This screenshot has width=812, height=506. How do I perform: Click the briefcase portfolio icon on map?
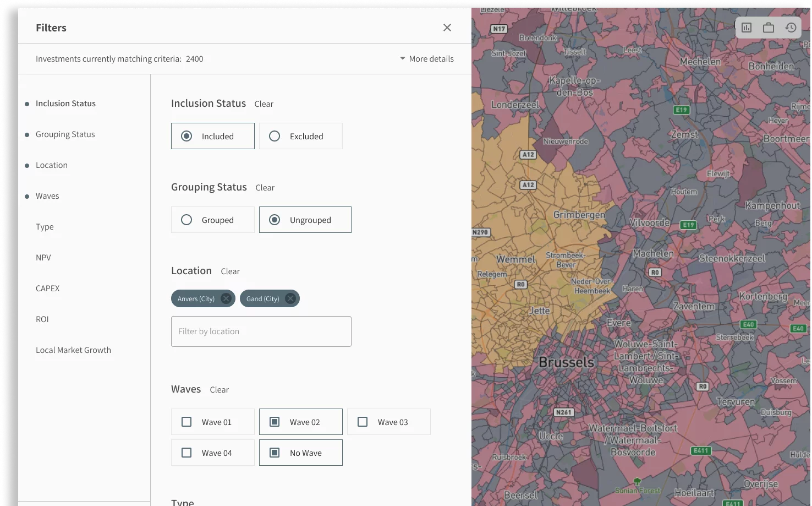769,28
